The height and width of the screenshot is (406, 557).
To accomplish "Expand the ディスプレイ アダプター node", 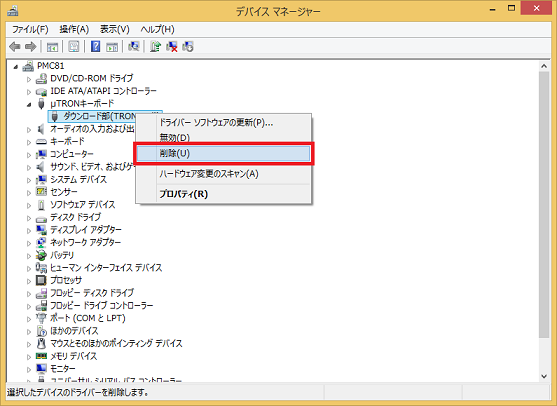I will point(29,231).
